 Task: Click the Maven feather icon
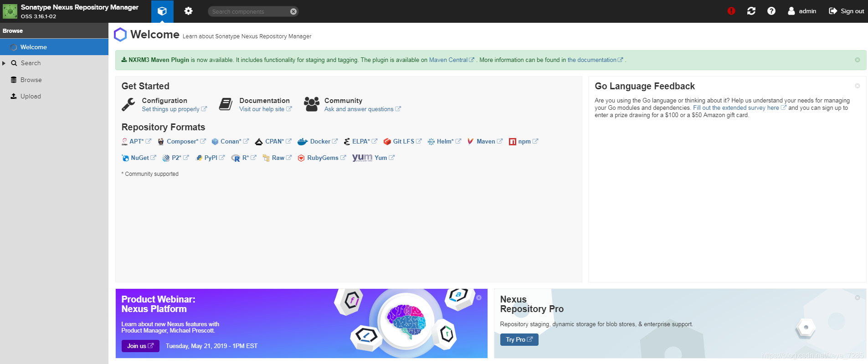click(x=471, y=142)
